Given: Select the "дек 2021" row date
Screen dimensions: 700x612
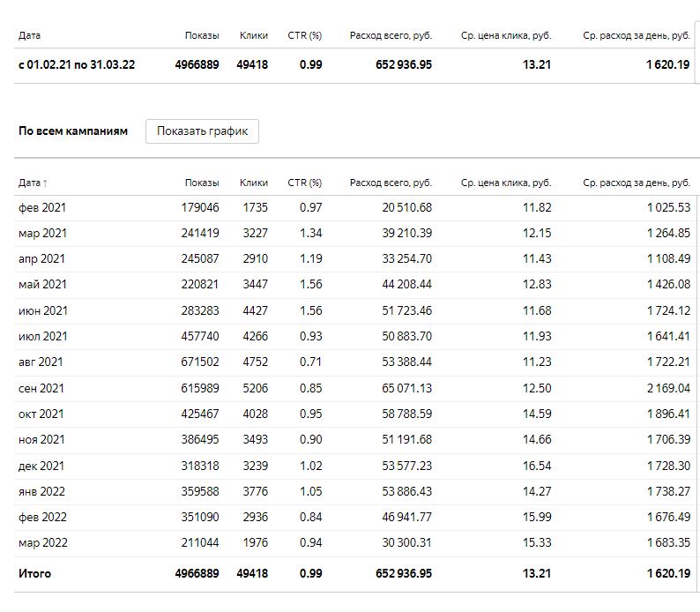Looking at the screenshot, I should [42, 466].
